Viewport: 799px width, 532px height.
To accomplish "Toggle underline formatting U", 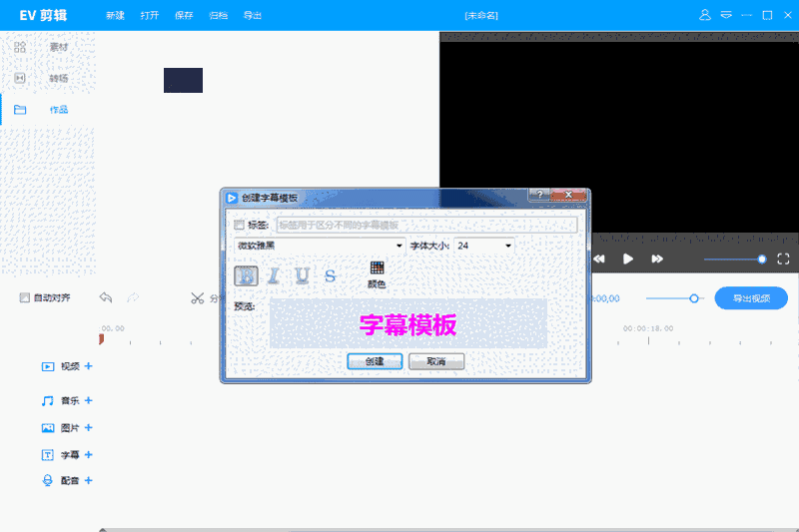I will [x=303, y=275].
